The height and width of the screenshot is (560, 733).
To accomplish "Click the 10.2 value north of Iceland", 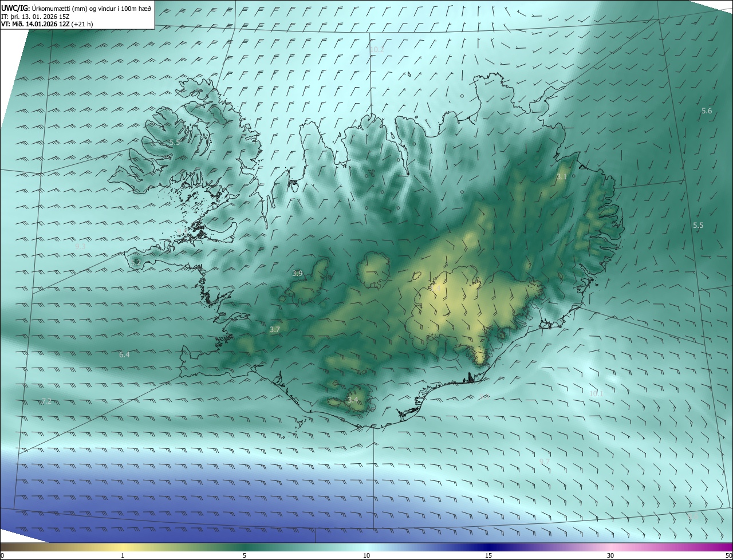I will tap(377, 50).
